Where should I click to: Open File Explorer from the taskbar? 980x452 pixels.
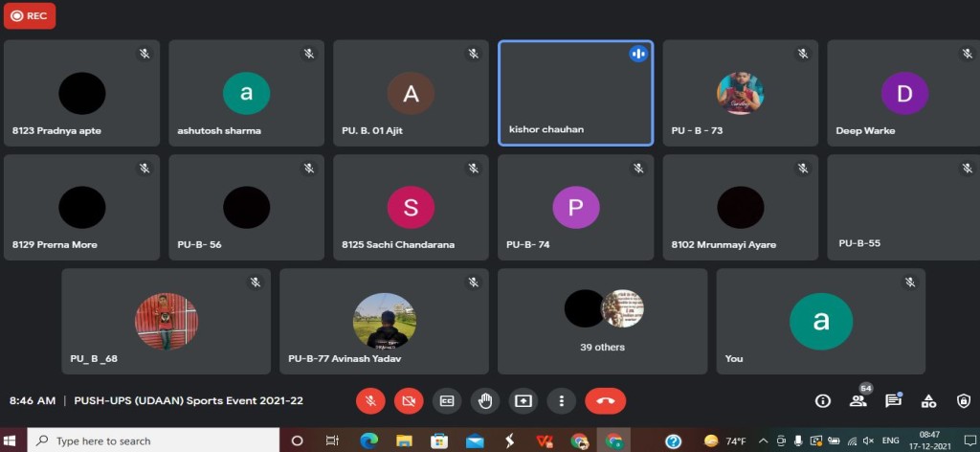tap(404, 441)
